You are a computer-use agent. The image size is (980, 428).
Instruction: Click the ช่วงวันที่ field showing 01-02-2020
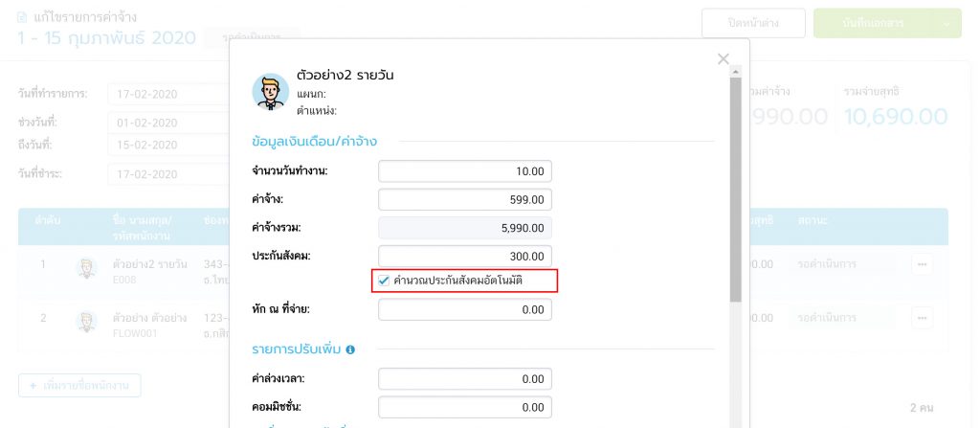(x=168, y=123)
